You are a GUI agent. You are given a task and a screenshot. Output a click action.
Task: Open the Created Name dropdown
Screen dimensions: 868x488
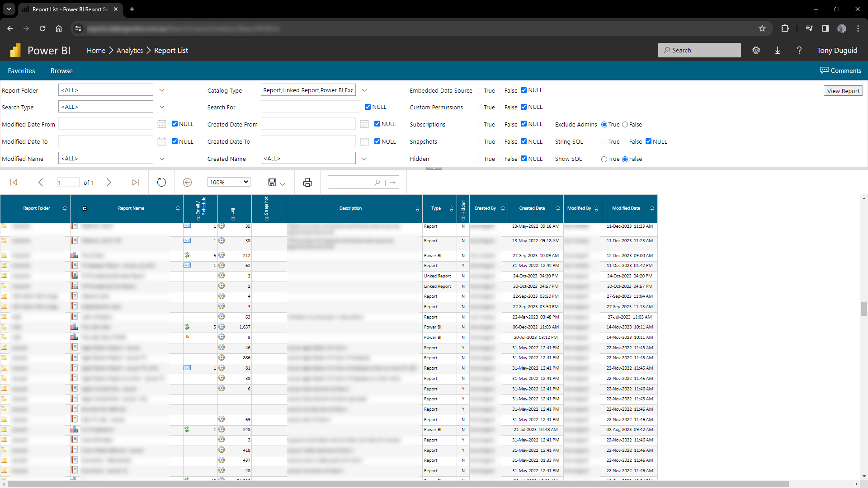(364, 159)
